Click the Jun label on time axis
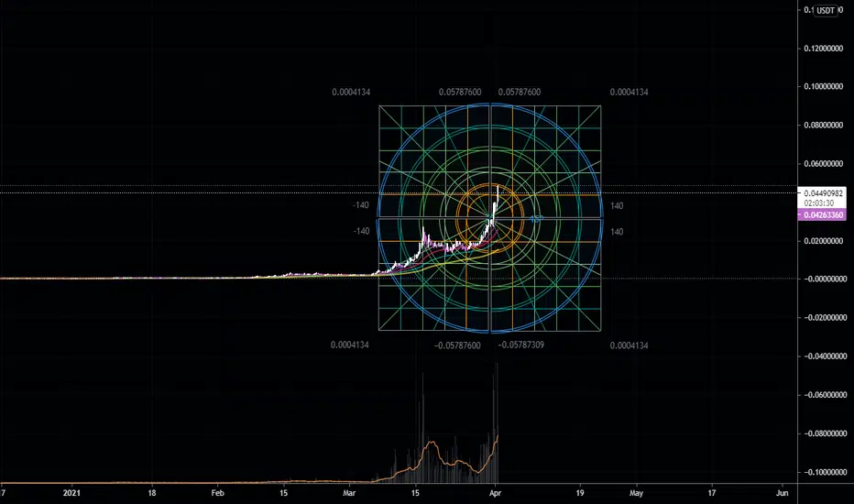 pos(783,493)
